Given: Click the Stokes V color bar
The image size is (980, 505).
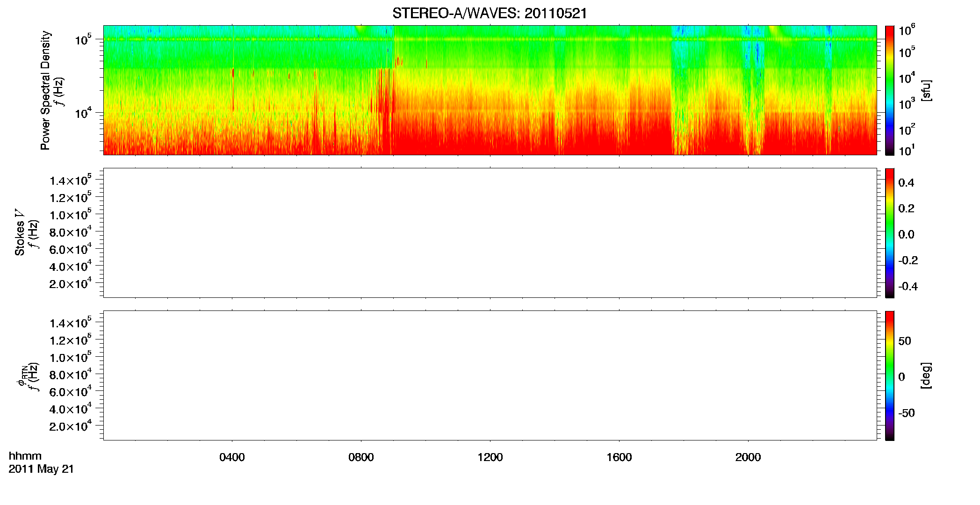Looking at the screenshot, I should (x=890, y=233).
